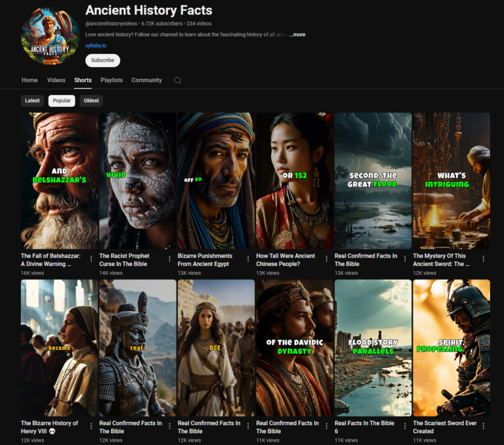Visit the syllaby.io link
504x445 pixels.
pyautogui.click(x=96, y=45)
